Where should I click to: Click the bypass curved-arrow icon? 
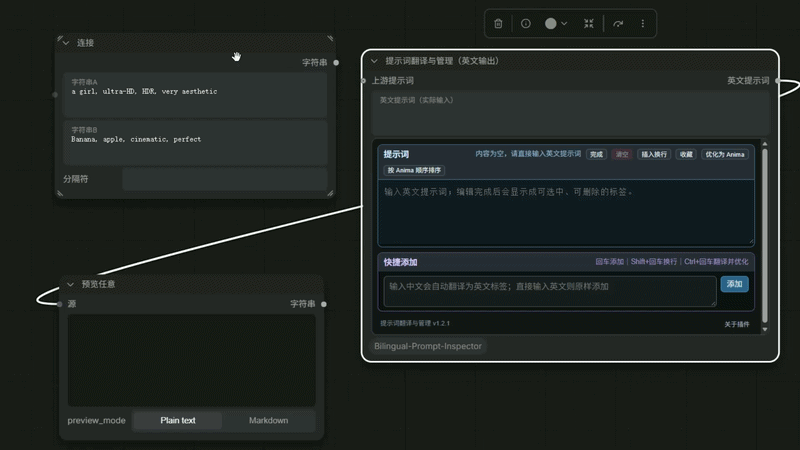618,23
